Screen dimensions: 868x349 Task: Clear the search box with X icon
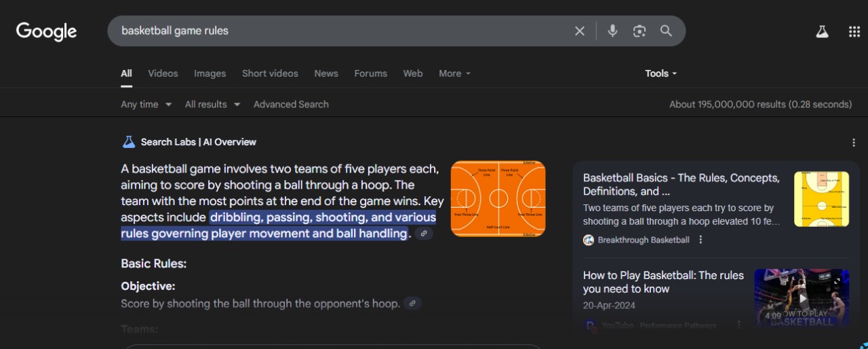click(x=580, y=31)
